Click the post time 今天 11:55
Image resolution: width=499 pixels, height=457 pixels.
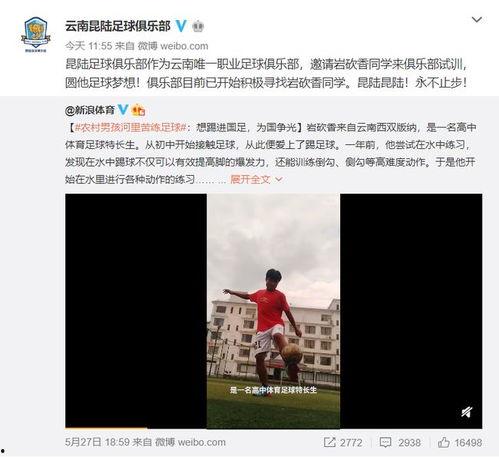point(88,46)
